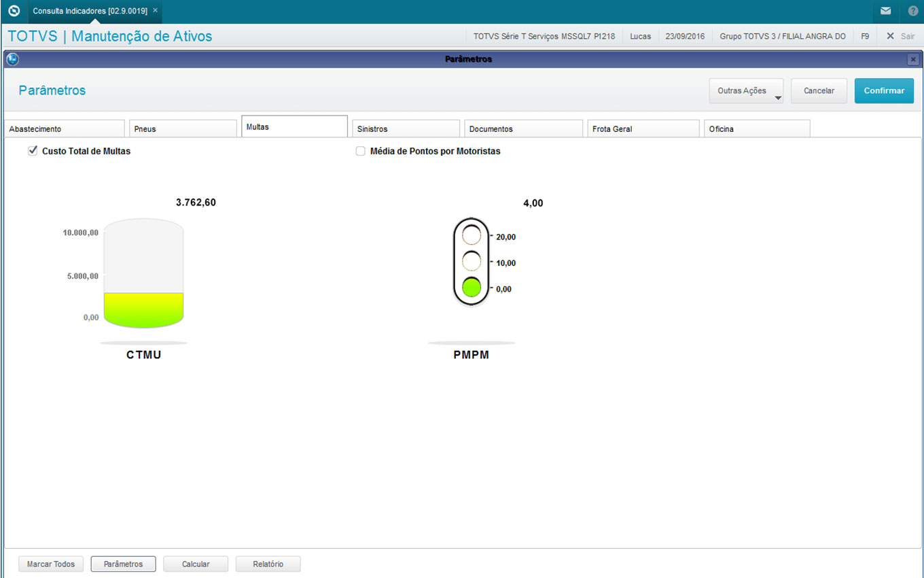The image size is (924, 578).
Task: Switch to the Abastecimento tab
Action: click(65, 129)
